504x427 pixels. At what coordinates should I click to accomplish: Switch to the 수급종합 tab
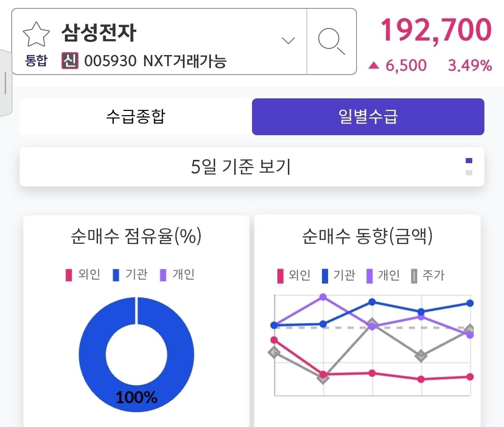(135, 117)
